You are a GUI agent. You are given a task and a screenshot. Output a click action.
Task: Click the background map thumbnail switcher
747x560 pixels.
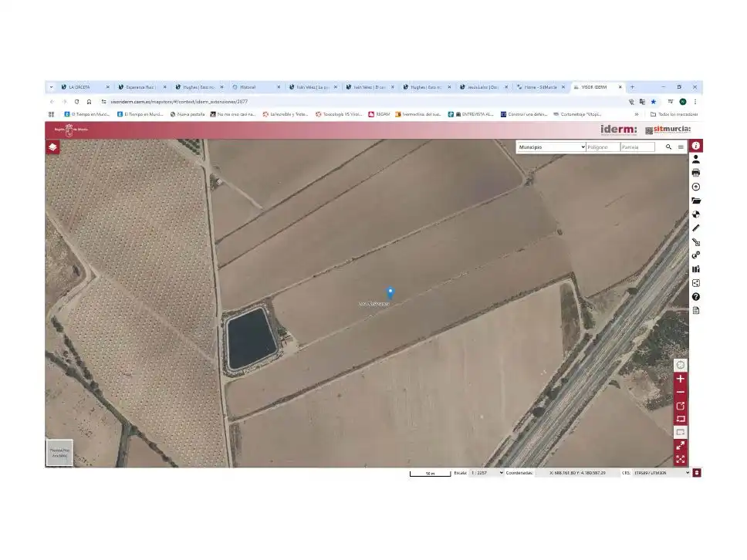tap(59, 452)
